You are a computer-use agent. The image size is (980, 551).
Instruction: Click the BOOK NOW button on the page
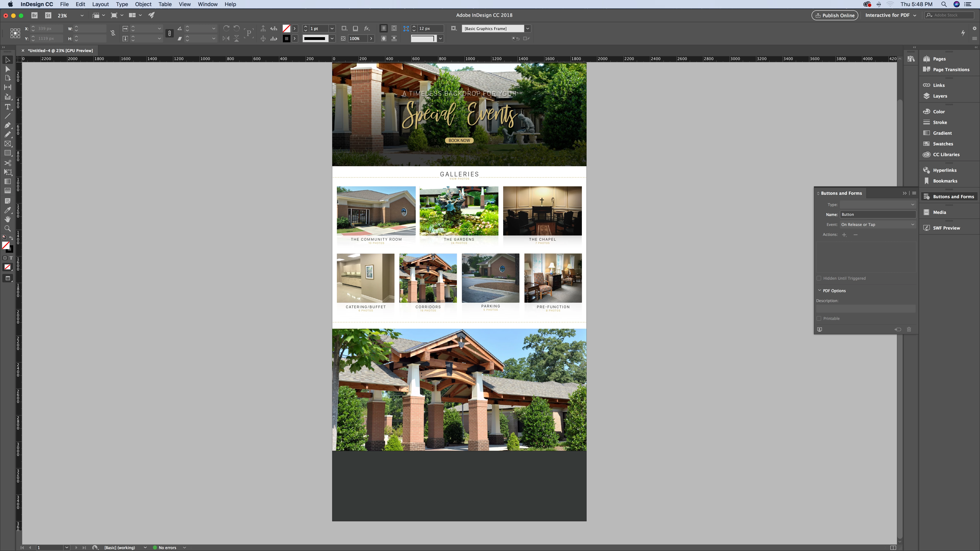(x=459, y=140)
